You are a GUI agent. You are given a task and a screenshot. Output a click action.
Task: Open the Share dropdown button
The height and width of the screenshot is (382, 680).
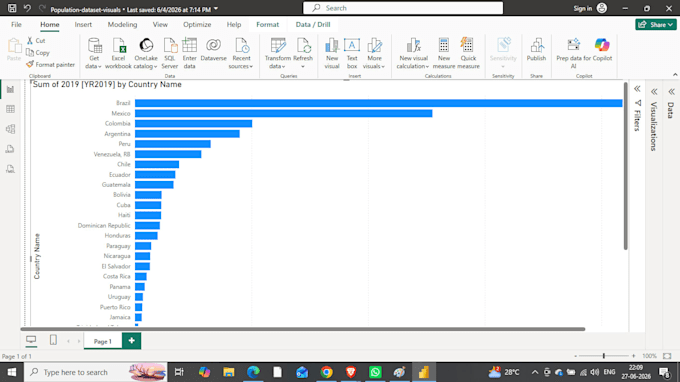(656, 25)
